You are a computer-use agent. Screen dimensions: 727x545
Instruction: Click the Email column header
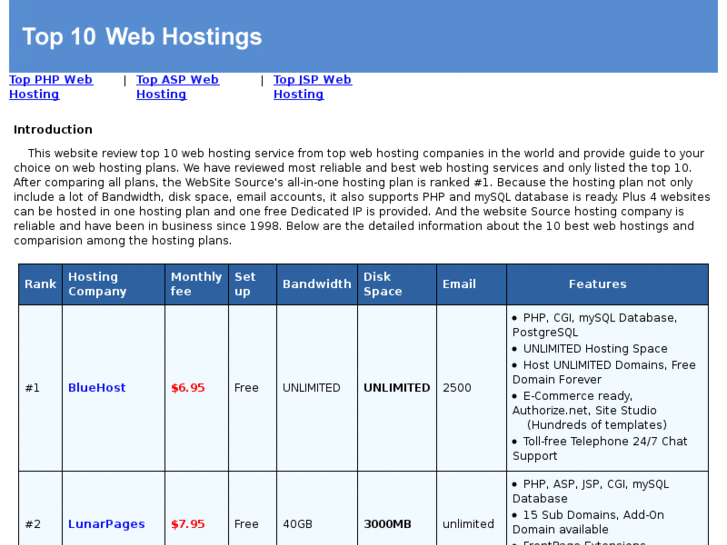click(x=472, y=284)
